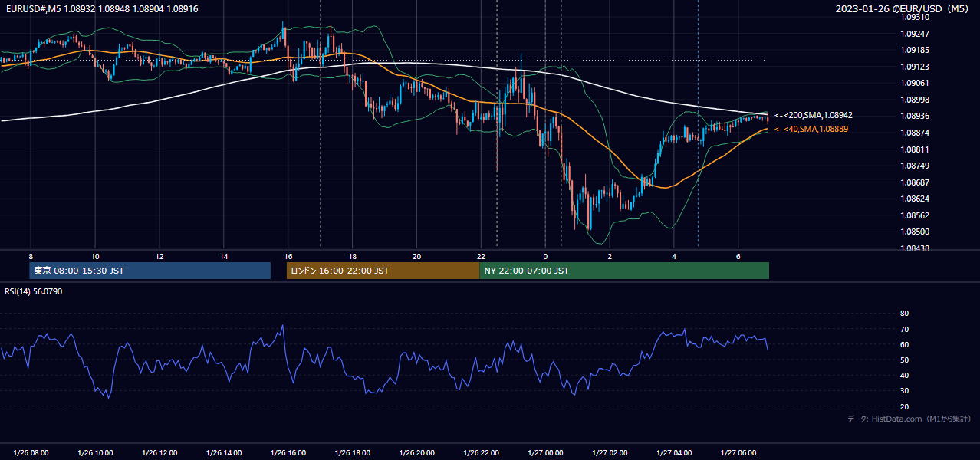Viewport: 980px width, 460px height.
Task: Click price axis value 1.09123
Action: pyautogui.click(x=915, y=67)
